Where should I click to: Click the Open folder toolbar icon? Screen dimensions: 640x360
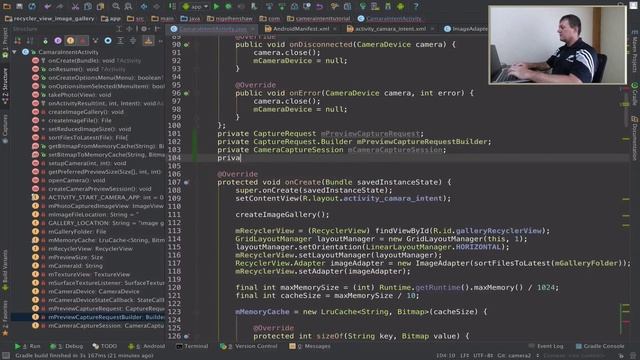point(7,7)
